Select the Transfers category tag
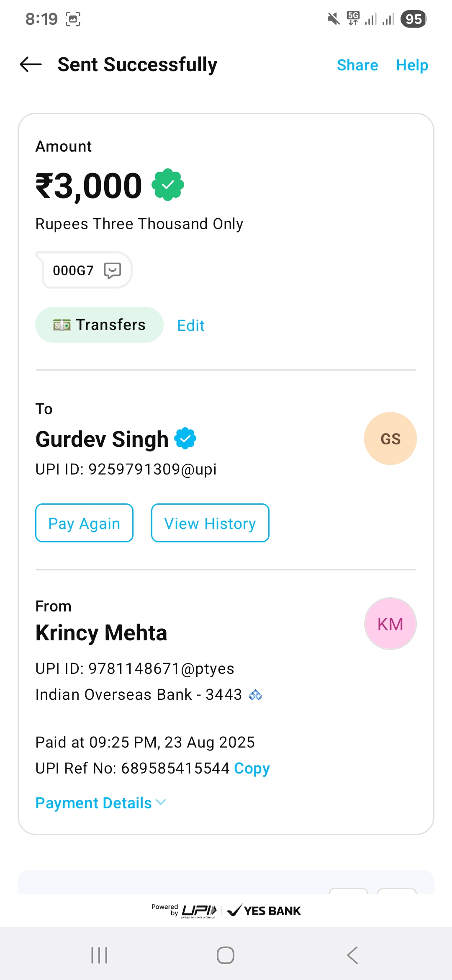The width and height of the screenshot is (452, 980). coord(99,325)
